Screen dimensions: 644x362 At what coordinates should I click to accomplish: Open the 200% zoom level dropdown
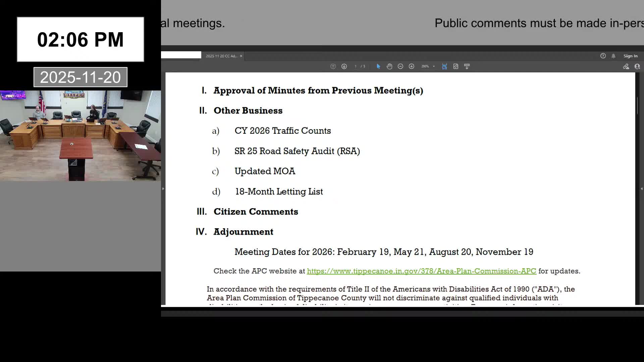434,66
